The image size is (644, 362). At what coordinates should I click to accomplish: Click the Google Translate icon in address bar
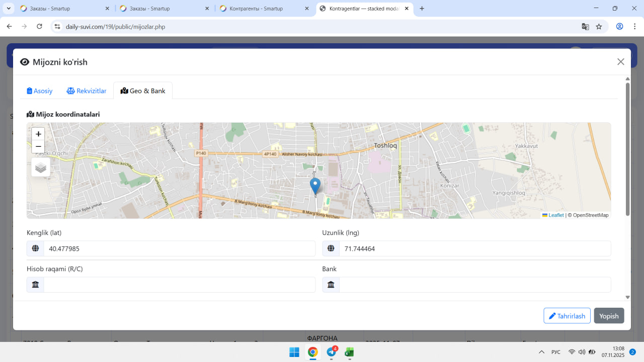[585, 27]
